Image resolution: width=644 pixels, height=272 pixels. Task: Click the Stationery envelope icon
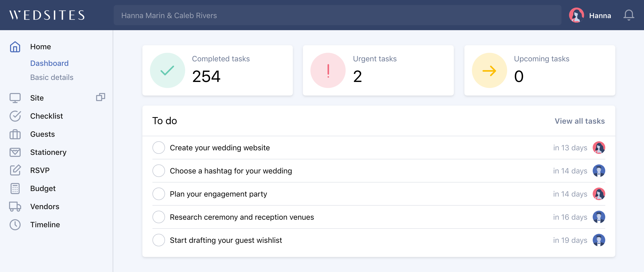pos(15,152)
